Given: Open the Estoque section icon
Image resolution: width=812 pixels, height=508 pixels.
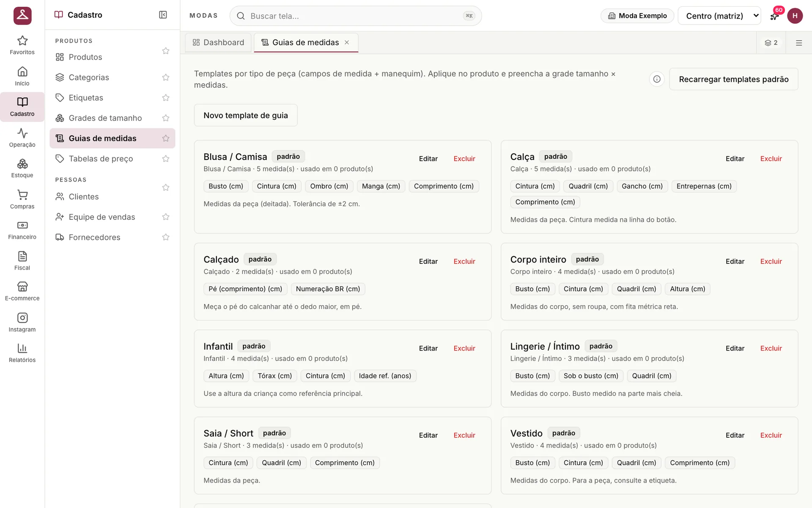Looking at the screenshot, I should (22, 168).
